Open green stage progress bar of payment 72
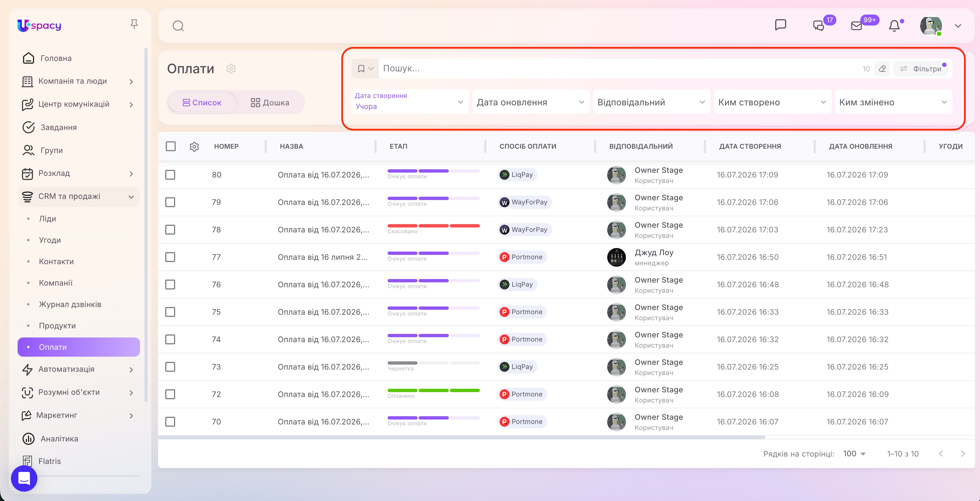Viewport: 980px width, 501px height. coord(433,391)
